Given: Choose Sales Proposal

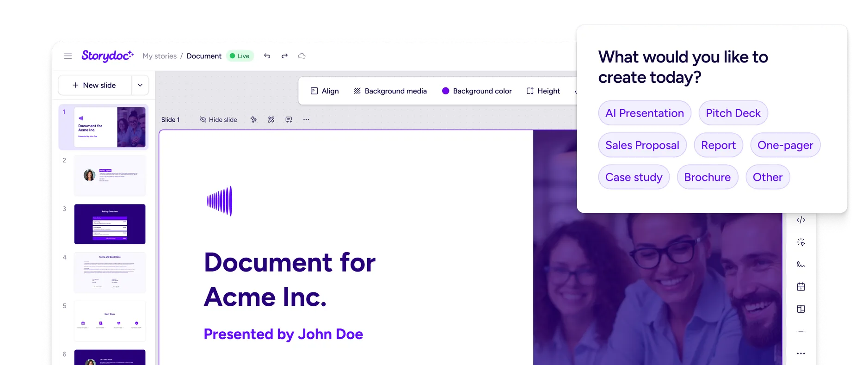Looking at the screenshot, I should tap(642, 145).
